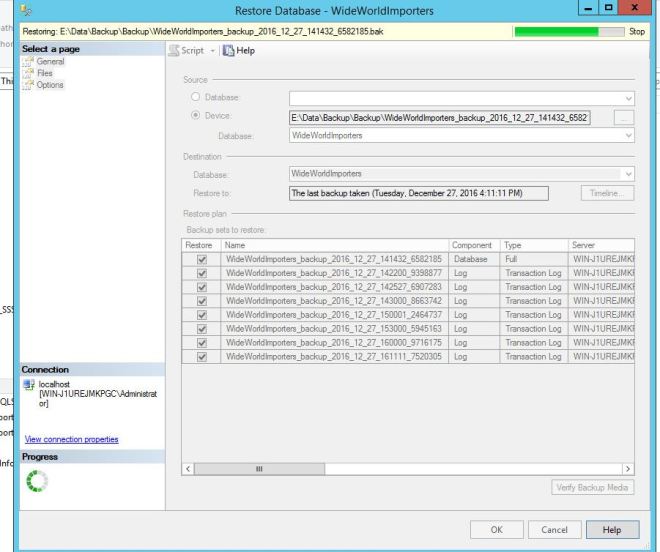The height and width of the screenshot is (552, 660).
Task: Toggle restore checkbox for backup 160000_9716175
Action: point(202,343)
